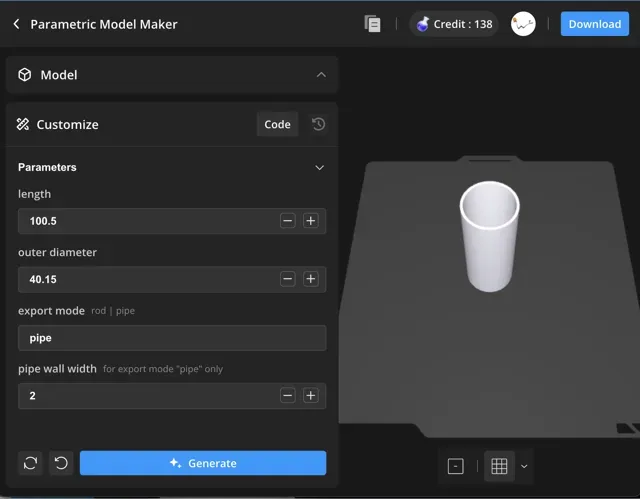Viewport: 640px width, 499px height.
Task: Click the export mode label
Action: 51,311
